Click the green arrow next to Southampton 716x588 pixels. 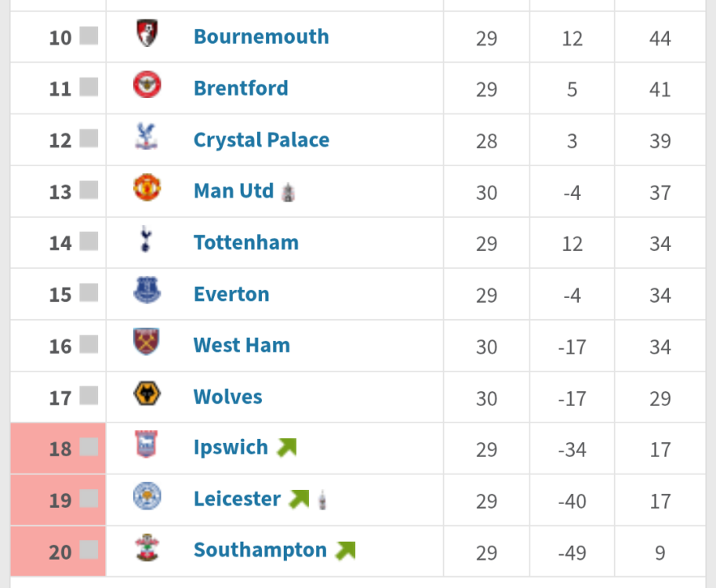point(345,550)
